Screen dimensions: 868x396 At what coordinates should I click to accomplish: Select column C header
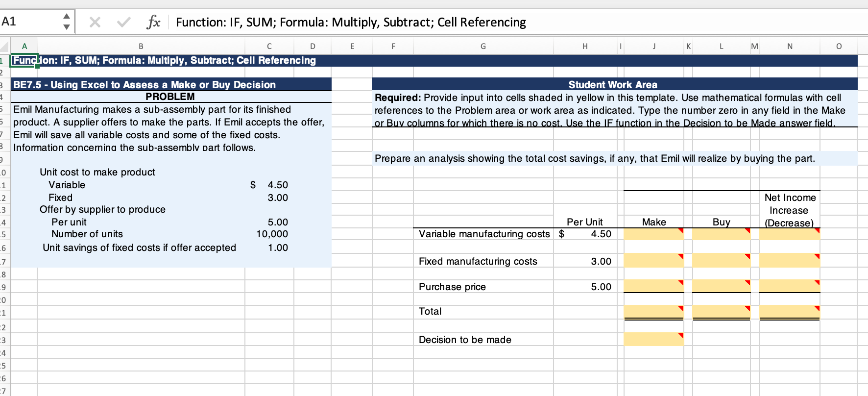pyautogui.click(x=269, y=47)
